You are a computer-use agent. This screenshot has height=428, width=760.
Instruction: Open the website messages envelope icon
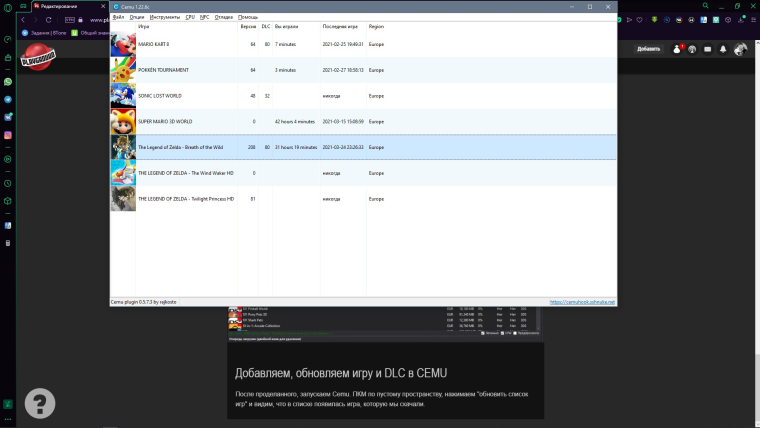point(708,49)
